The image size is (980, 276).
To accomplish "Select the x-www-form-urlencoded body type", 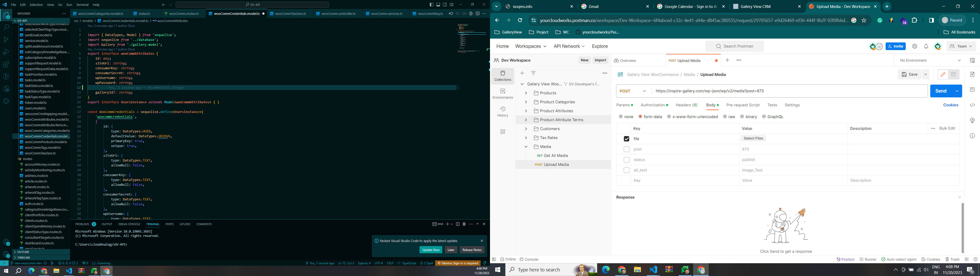I will pos(669,117).
